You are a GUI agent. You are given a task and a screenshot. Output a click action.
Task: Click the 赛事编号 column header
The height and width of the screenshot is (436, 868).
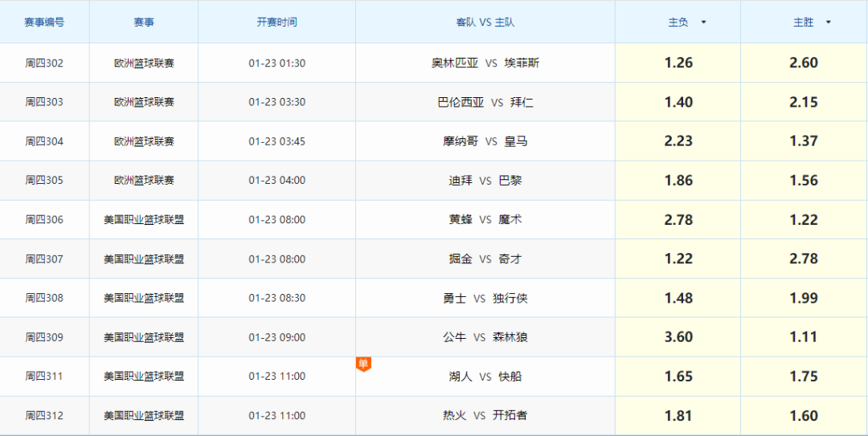point(44,22)
